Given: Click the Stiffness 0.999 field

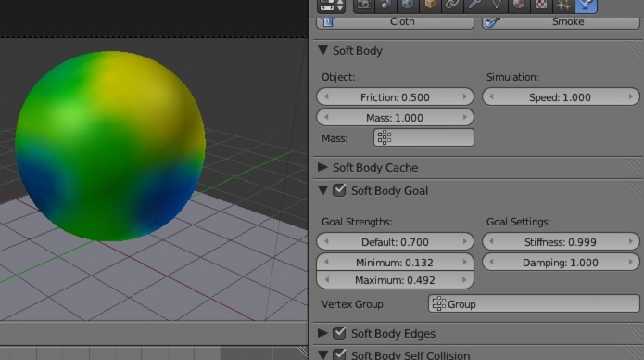Looking at the screenshot, I should pos(561,242).
